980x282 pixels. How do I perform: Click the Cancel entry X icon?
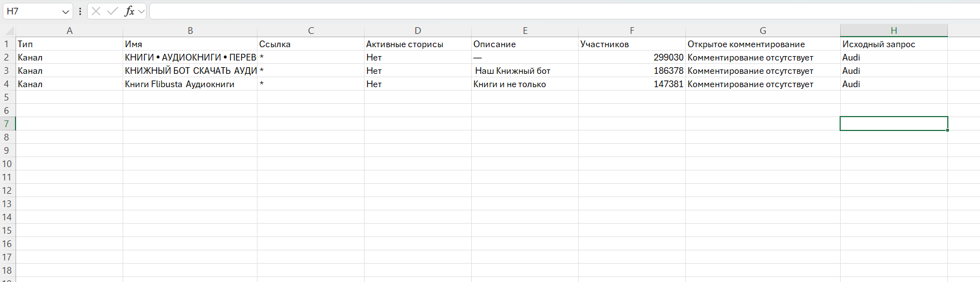click(96, 11)
